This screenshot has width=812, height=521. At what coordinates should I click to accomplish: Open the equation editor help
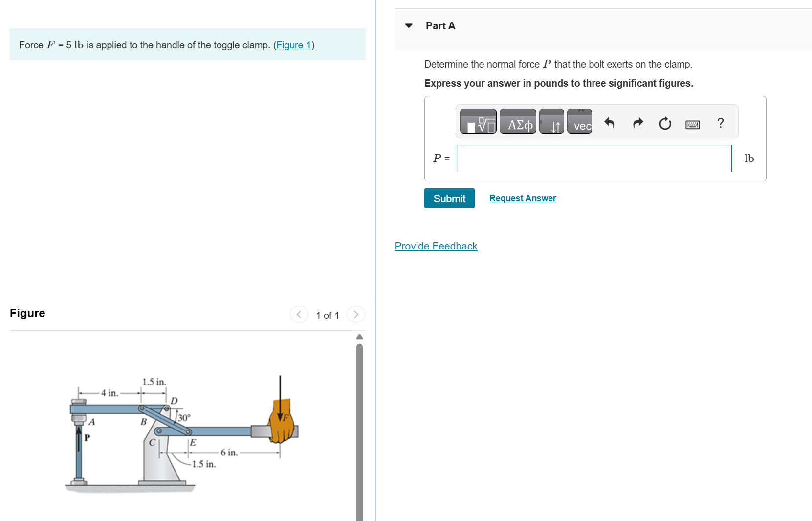click(720, 123)
